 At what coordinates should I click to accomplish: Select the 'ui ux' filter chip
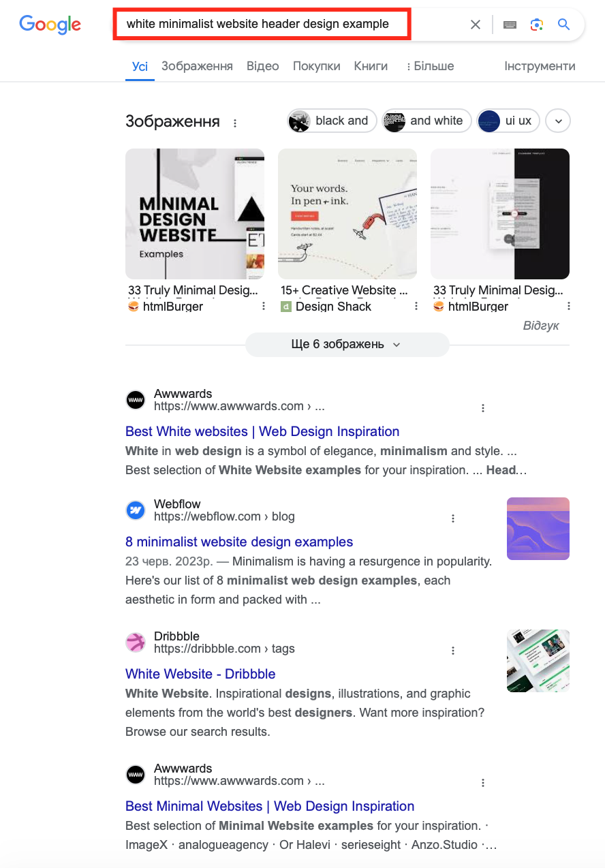(x=508, y=121)
